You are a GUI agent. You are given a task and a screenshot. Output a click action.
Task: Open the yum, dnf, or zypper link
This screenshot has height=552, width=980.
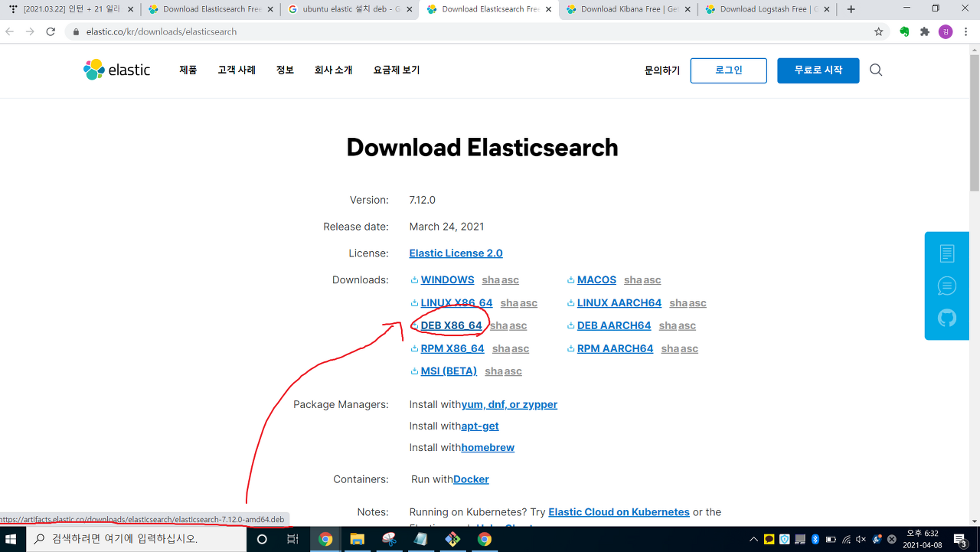pos(509,405)
